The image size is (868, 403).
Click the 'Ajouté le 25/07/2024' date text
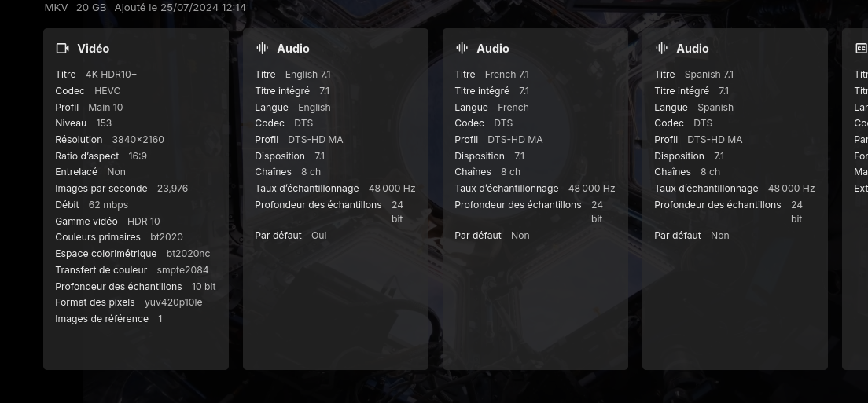pos(180,8)
